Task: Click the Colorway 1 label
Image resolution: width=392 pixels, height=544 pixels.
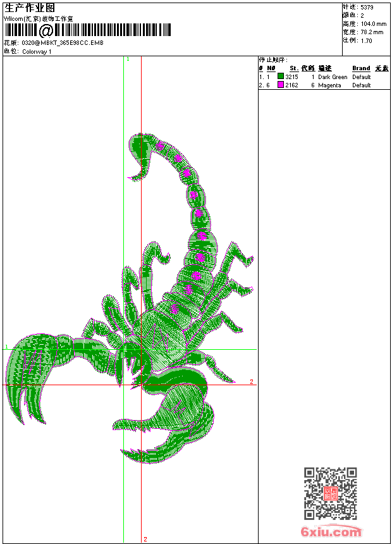Action: pyautogui.click(x=37, y=52)
